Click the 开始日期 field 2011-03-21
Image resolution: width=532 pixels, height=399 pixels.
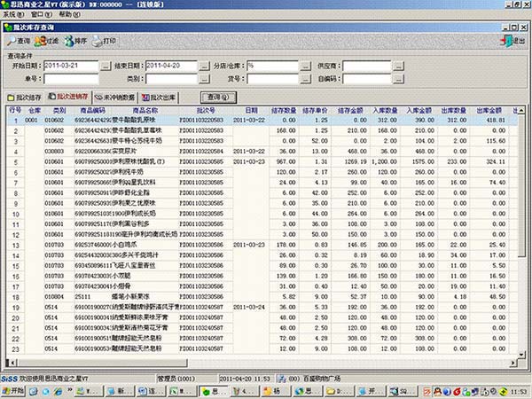[x=71, y=66]
